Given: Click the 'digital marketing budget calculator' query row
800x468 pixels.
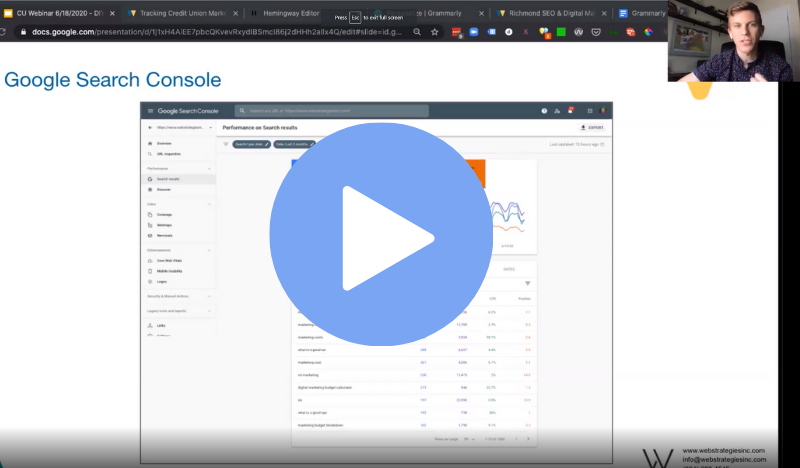Looking at the screenshot, I should [x=414, y=387].
